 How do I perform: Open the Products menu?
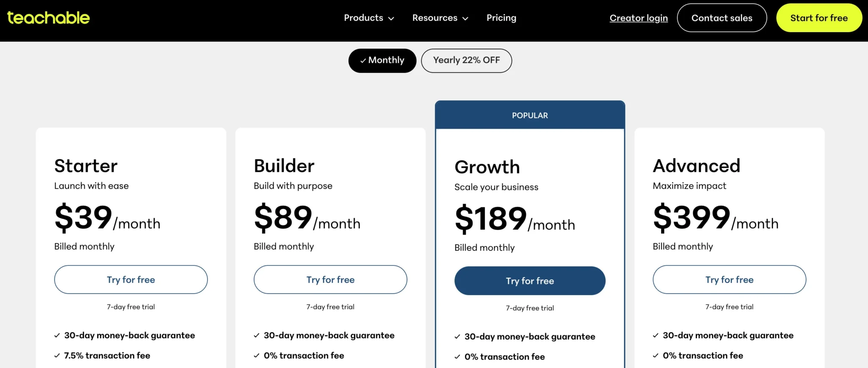pyautogui.click(x=363, y=18)
